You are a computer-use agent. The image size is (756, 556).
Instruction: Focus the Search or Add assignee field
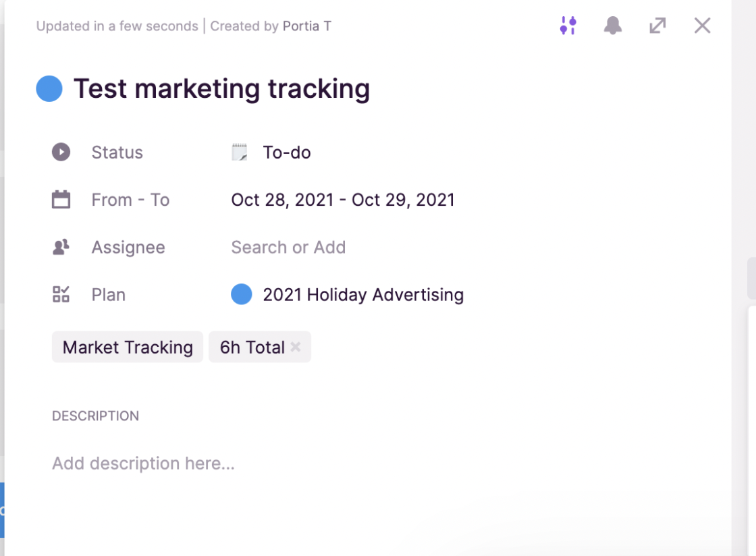(x=288, y=247)
